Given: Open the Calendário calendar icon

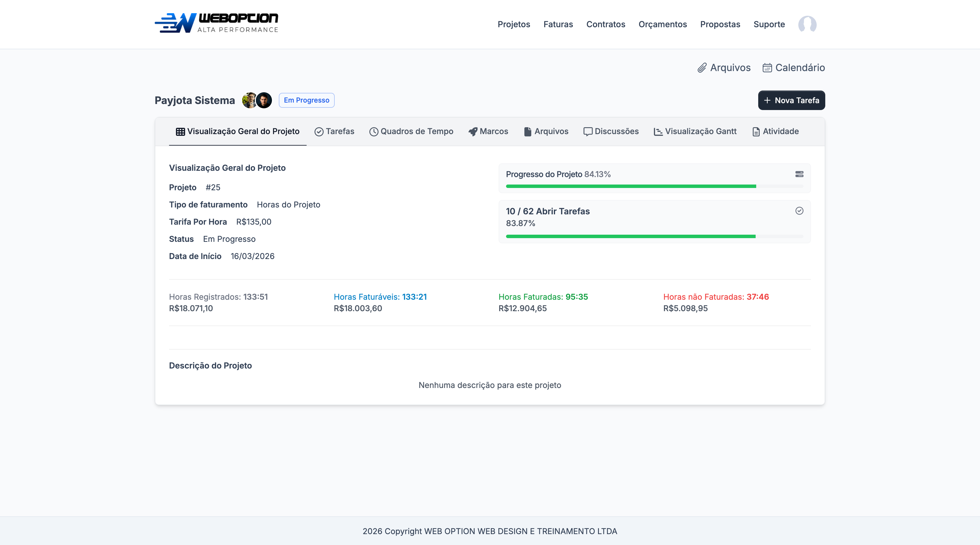Looking at the screenshot, I should (x=767, y=68).
